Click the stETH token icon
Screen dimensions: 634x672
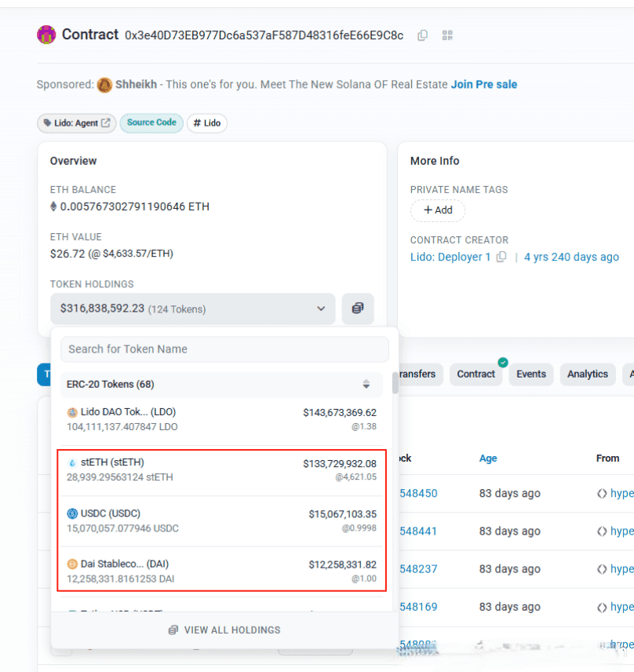point(72,463)
